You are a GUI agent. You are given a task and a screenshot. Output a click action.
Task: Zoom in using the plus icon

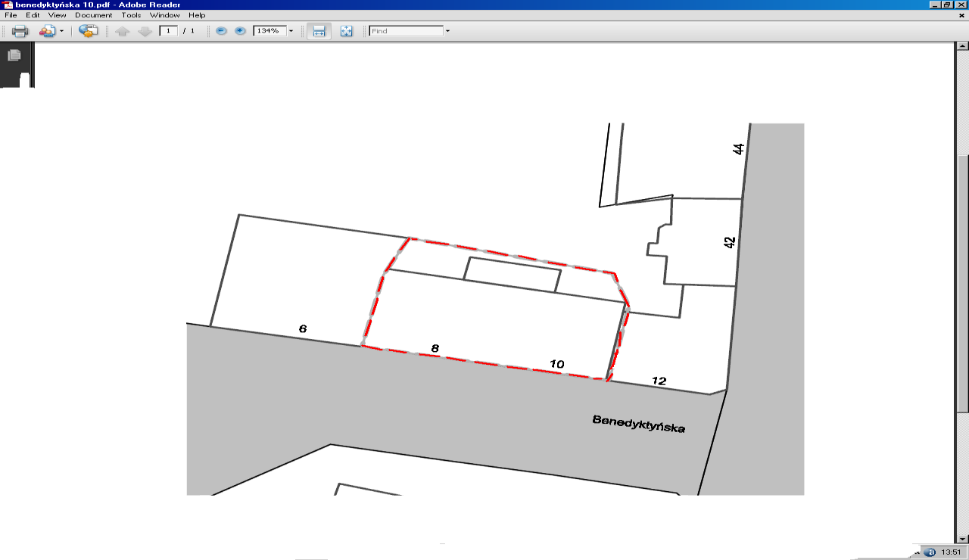[240, 31]
